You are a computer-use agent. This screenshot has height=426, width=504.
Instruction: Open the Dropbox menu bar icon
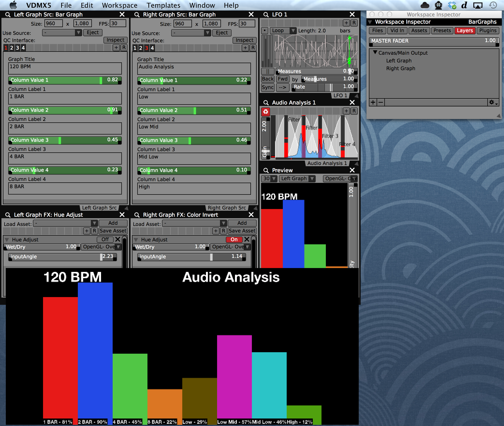(x=452, y=5)
